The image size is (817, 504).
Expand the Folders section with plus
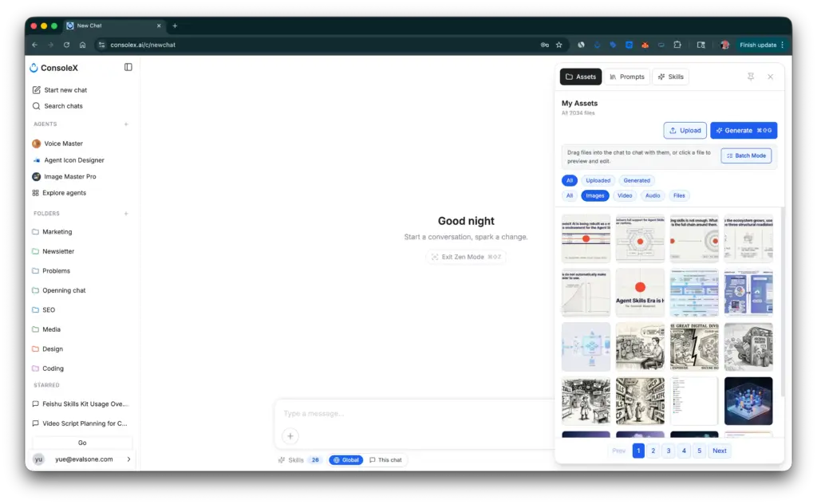128,213
